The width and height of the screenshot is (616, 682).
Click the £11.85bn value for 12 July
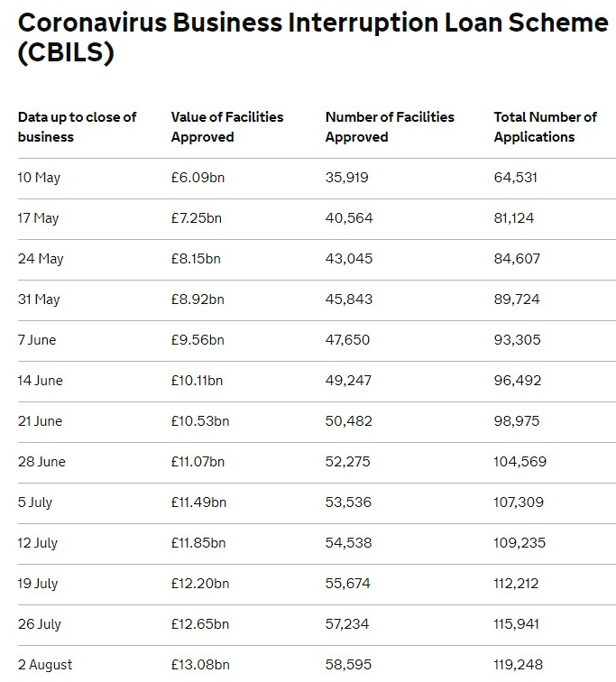(198, 543)
